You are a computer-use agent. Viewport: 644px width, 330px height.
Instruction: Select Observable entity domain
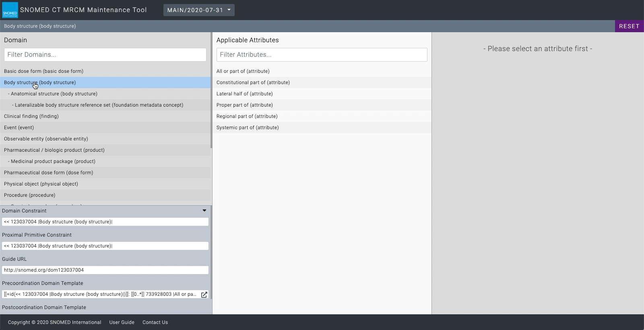point(105,139)
